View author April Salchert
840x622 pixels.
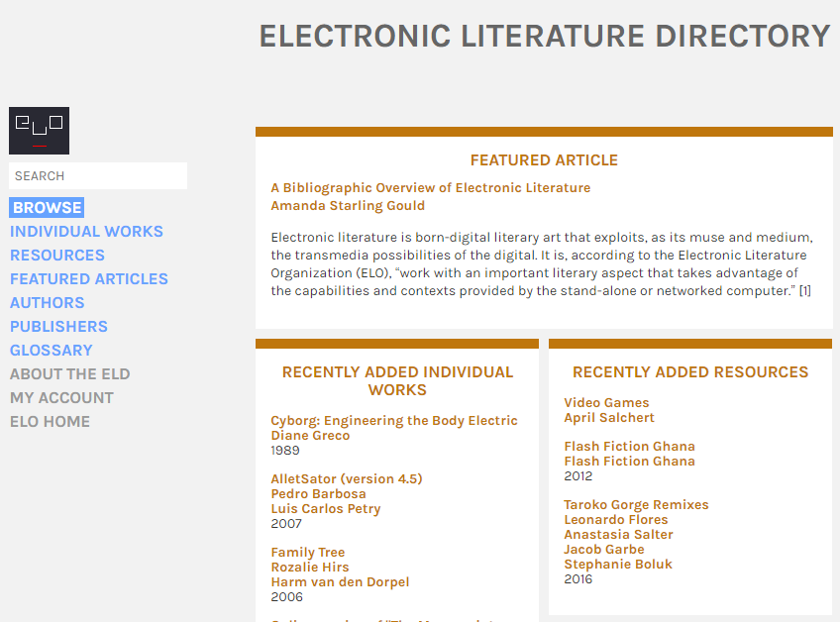609,418
